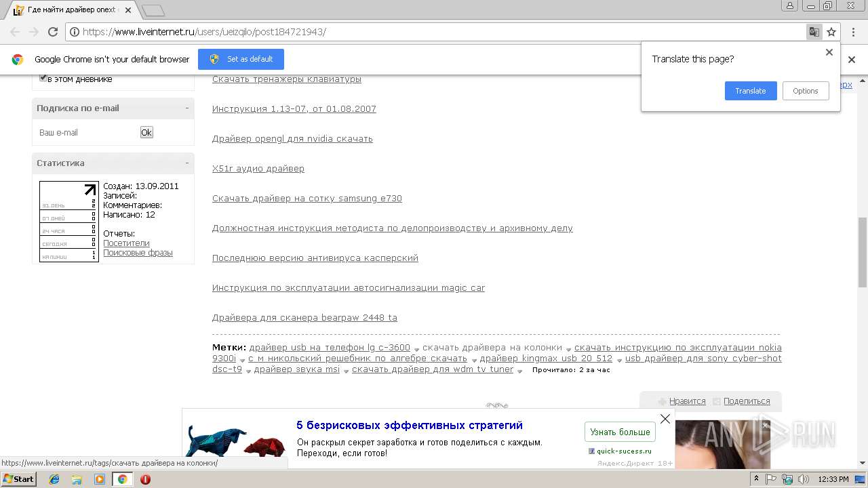
Task: Open a new browser tab
Action: coord(153,10)
